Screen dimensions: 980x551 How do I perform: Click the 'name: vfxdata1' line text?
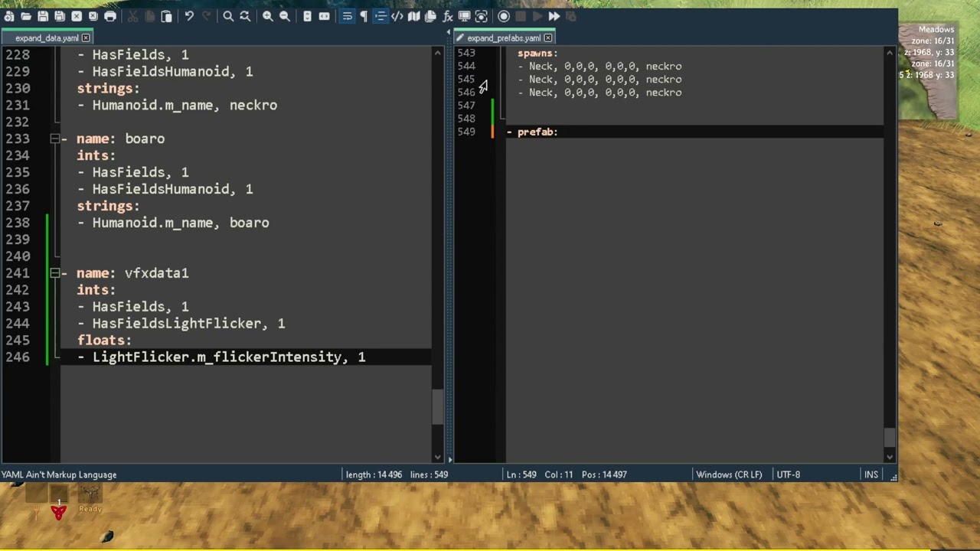132,273
